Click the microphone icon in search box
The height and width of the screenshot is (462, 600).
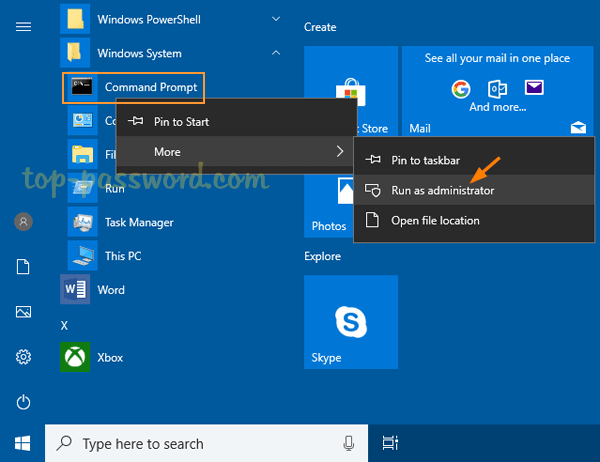pos(348,443)
